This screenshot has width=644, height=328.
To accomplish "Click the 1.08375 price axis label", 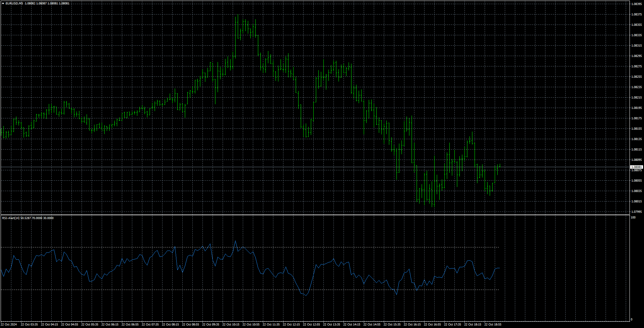I will (x=637, y=14).
